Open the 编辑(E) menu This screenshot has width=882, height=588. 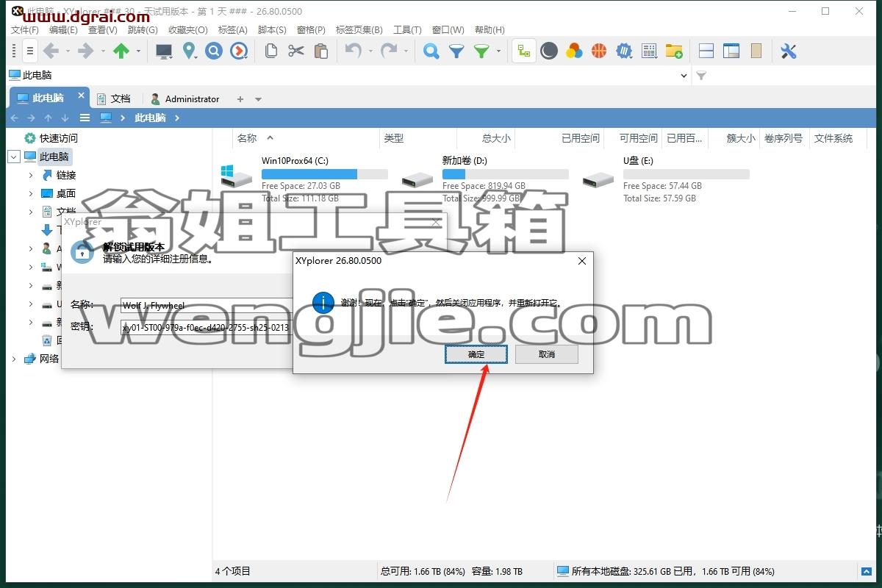pos(63,30)
